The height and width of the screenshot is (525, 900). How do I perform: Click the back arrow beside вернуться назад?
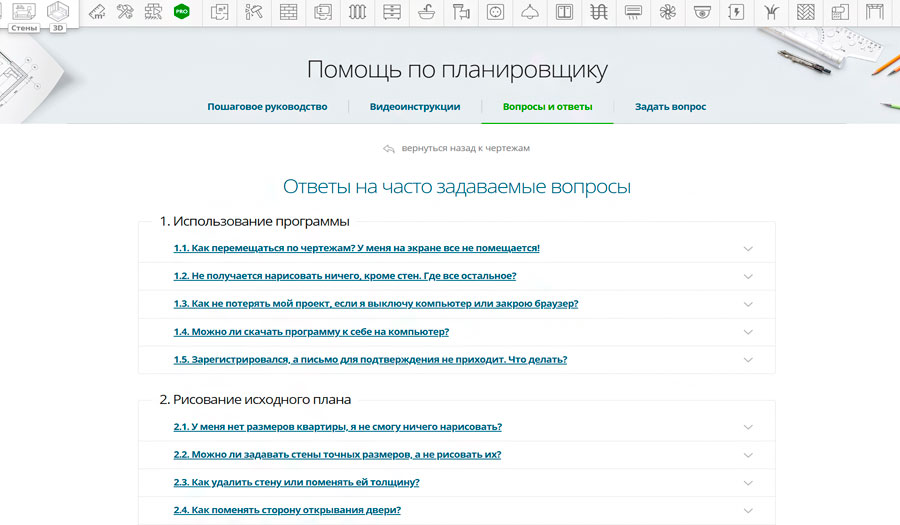click(x=389, y=149)
